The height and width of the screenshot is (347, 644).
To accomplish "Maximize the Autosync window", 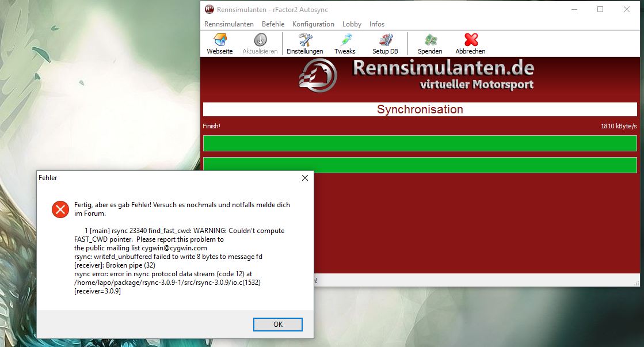I will click(600, 9).
